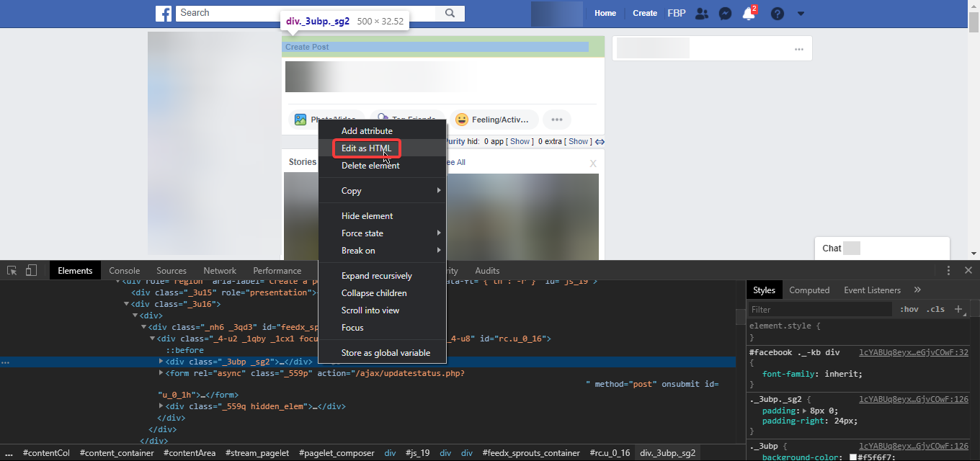Open the Quick Help question mark icon

tap(777, 14)
